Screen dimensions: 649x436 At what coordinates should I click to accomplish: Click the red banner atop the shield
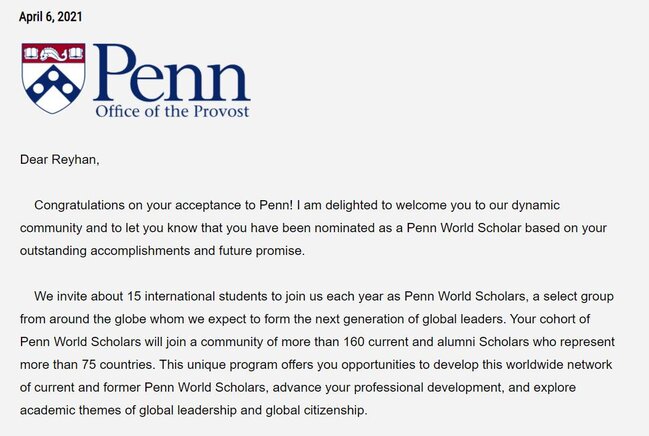pos(54,53)
